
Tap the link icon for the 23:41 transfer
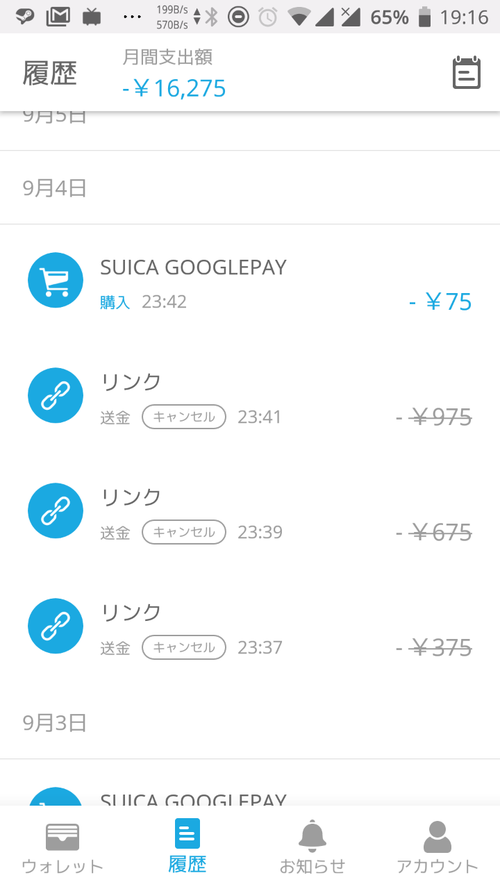pyautogui.click(x=56, y=395)
